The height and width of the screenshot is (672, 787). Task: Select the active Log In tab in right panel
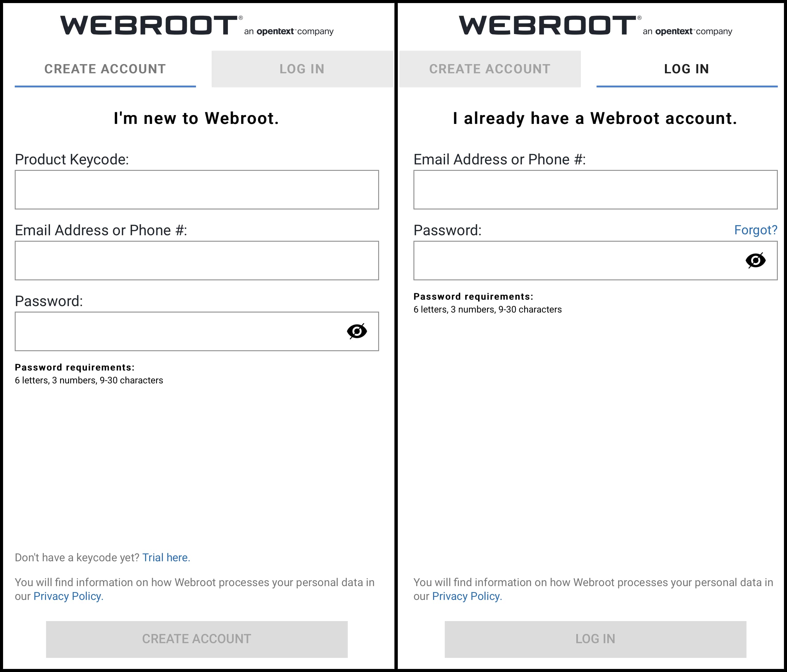[686, 69]
